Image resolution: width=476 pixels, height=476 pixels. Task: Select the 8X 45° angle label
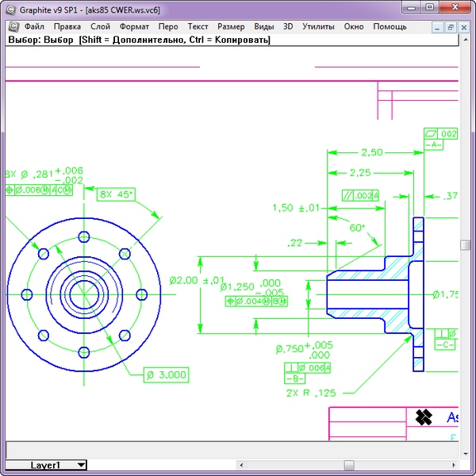coord(117,194)
